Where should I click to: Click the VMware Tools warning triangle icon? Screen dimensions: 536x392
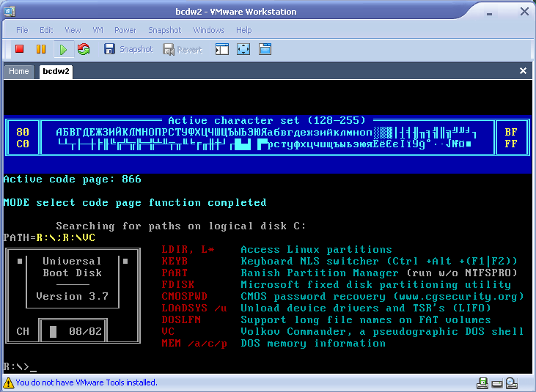(x=8, y=382)
